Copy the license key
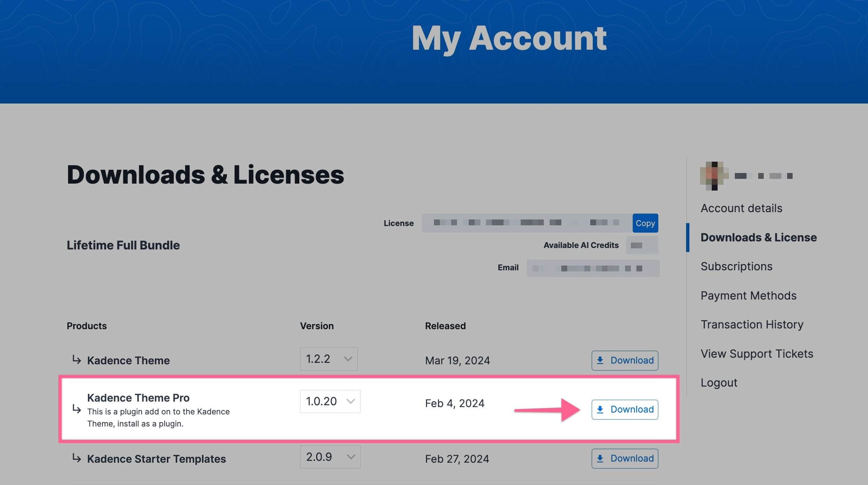This screenshot has width=868, height=485. (x=645, y=223)
